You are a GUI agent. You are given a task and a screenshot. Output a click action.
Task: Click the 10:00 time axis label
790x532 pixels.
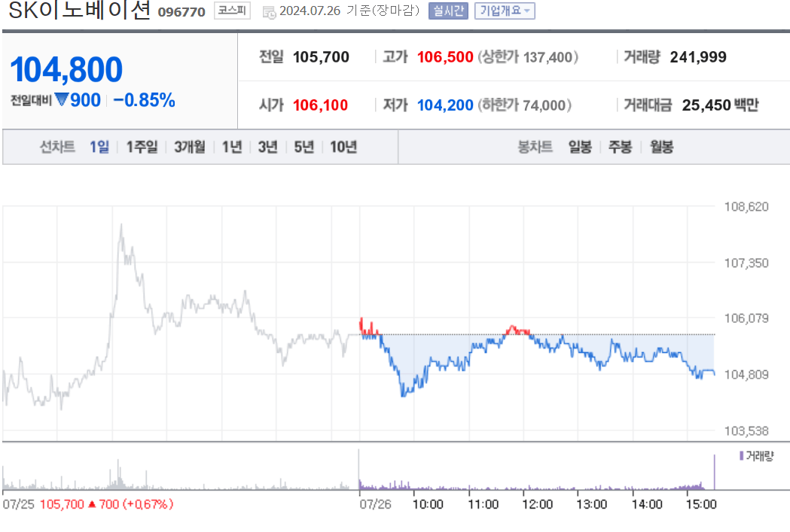point(428,504)
